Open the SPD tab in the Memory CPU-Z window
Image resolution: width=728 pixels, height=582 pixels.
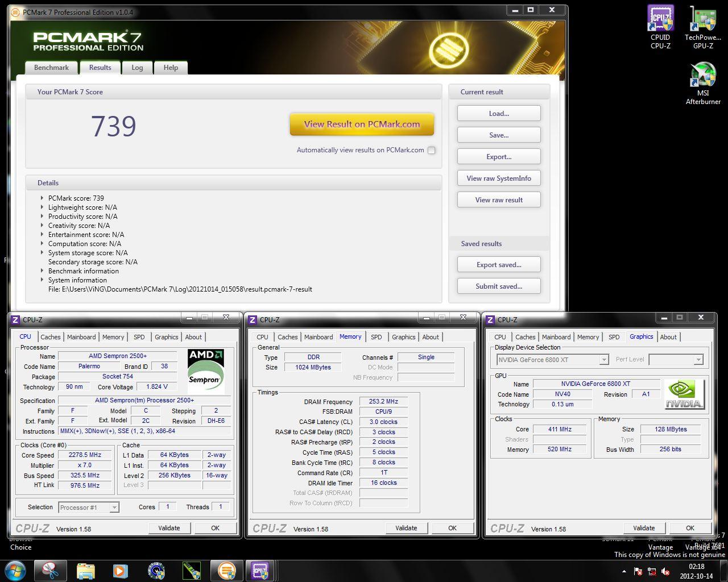376,337
